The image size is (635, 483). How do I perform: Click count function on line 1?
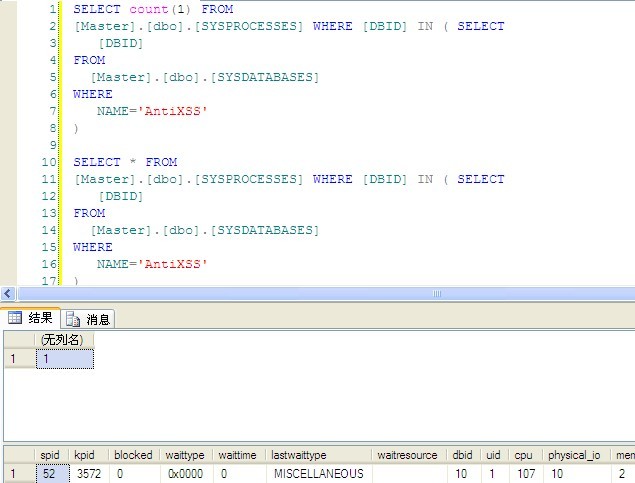tap(149, 9)
